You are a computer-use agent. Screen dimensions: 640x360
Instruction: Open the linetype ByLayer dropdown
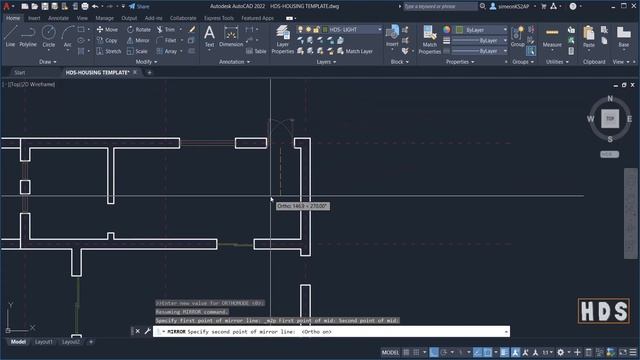pyautogui.click(x=505, y=51)
